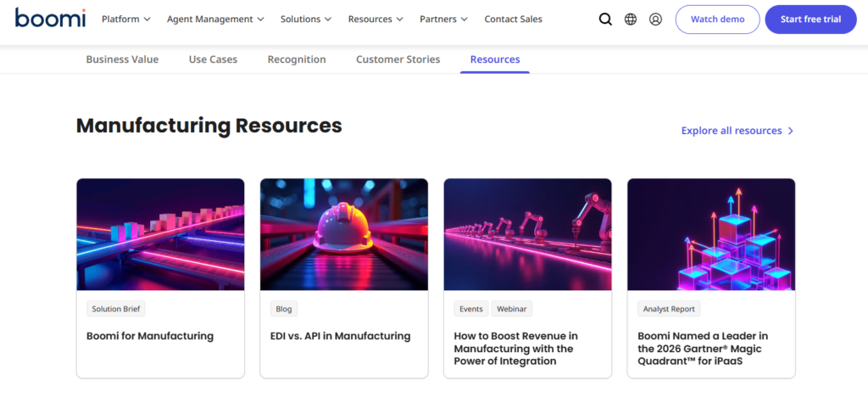Switch to the Use Cases tab
Image resolution: width=868 pixels, height=409 pixels.
pyautogui.click(x=213, y=59)
